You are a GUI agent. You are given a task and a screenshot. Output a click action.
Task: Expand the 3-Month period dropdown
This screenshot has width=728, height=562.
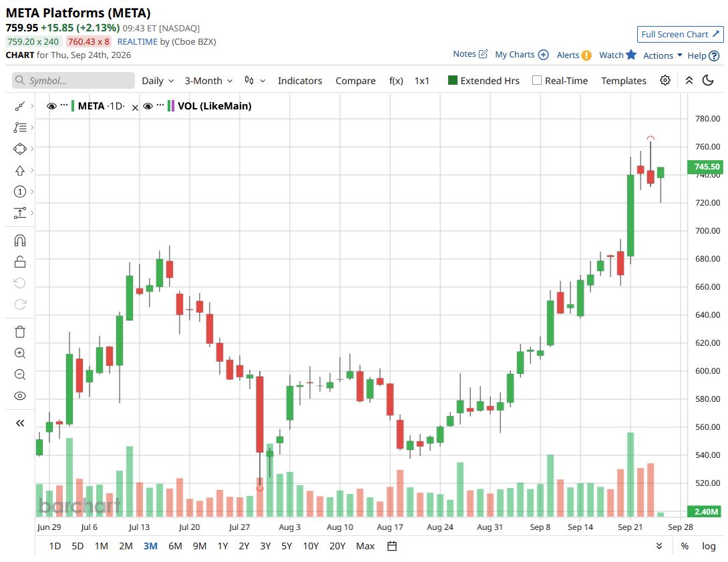click(x=208, y=81)
